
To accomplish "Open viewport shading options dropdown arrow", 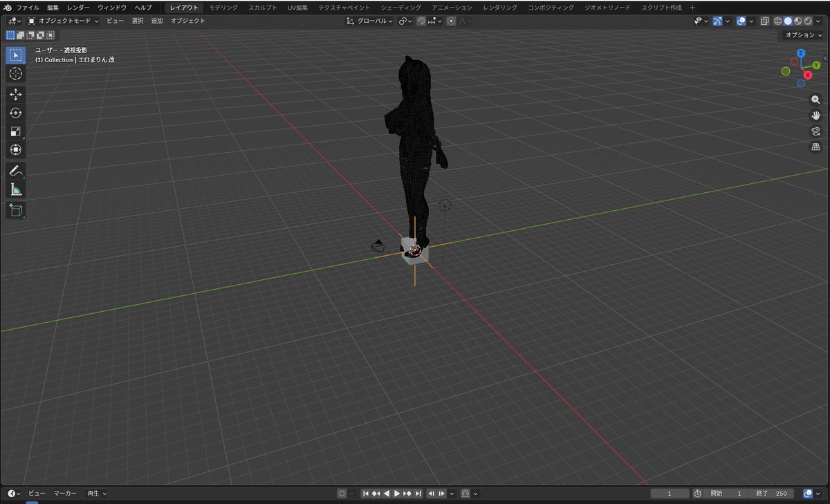I will 818,21.
